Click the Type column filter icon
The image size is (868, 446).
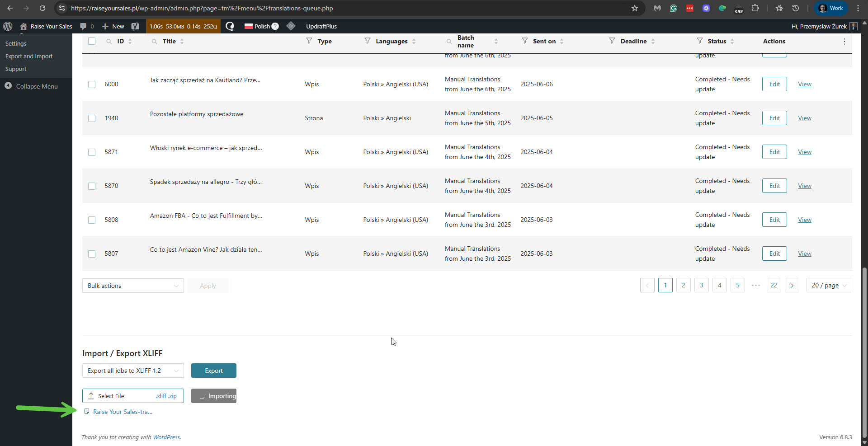click(x=309, y=41)
